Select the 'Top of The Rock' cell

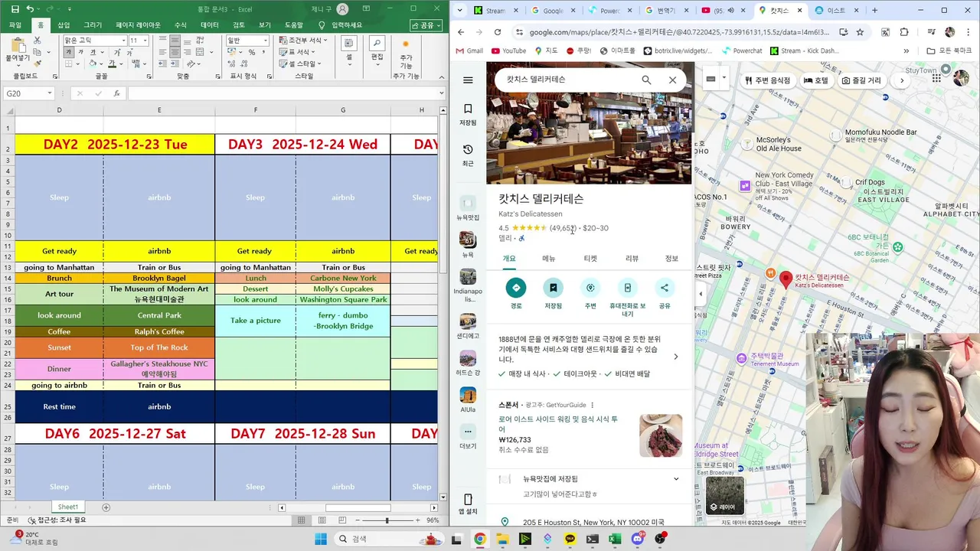[159, 347]
